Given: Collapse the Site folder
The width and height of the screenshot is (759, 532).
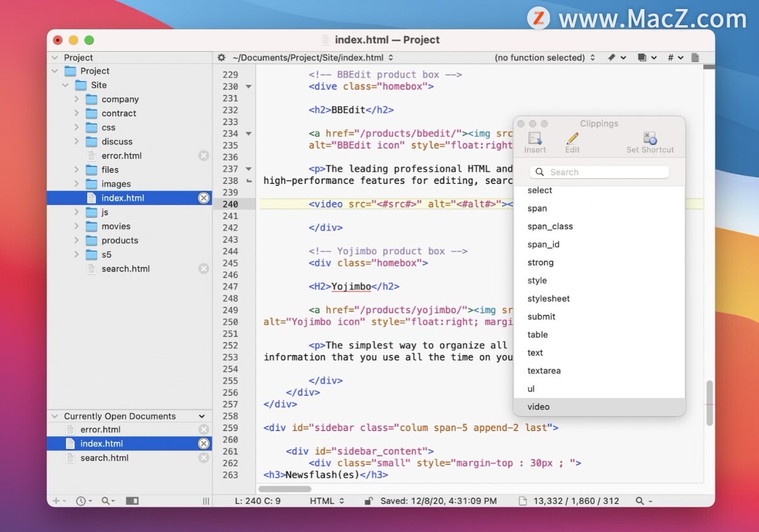Looking at the screenshot, I should point(65,85).
